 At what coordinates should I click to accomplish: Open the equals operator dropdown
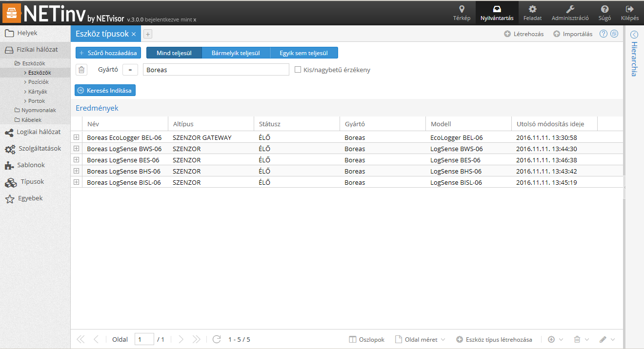pos(130,70)
